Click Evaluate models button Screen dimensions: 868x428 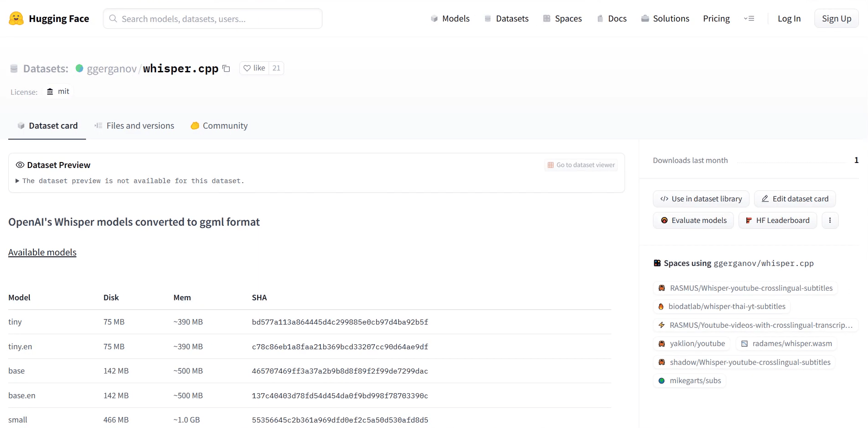[x=693, y=220]
